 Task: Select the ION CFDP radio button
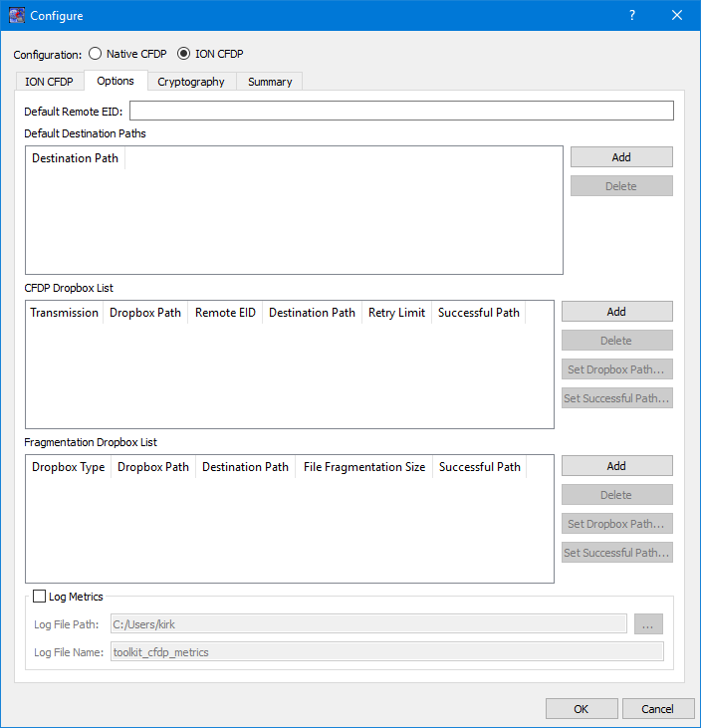pos(183,54)
